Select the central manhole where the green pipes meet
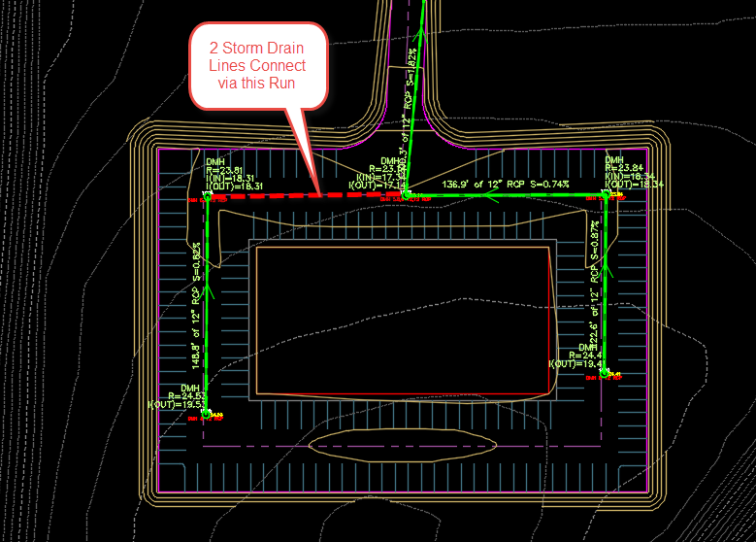756x542 pixels. (407, 195)
